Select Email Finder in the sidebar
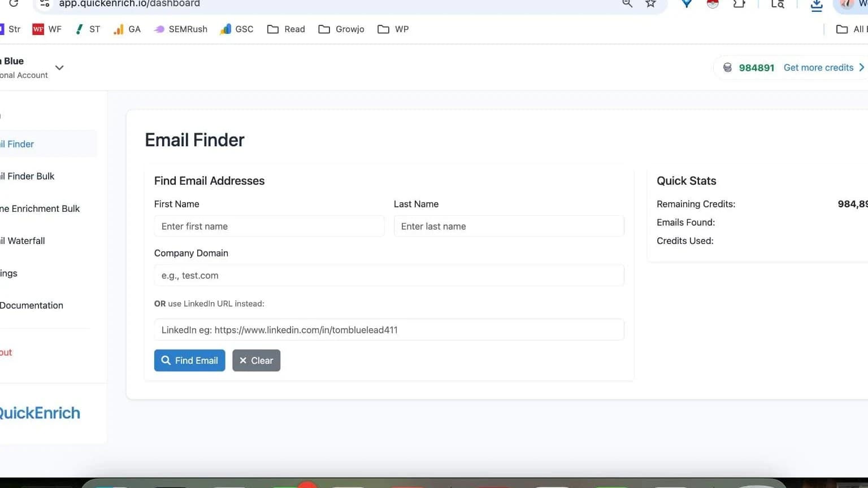 point(47,144)
